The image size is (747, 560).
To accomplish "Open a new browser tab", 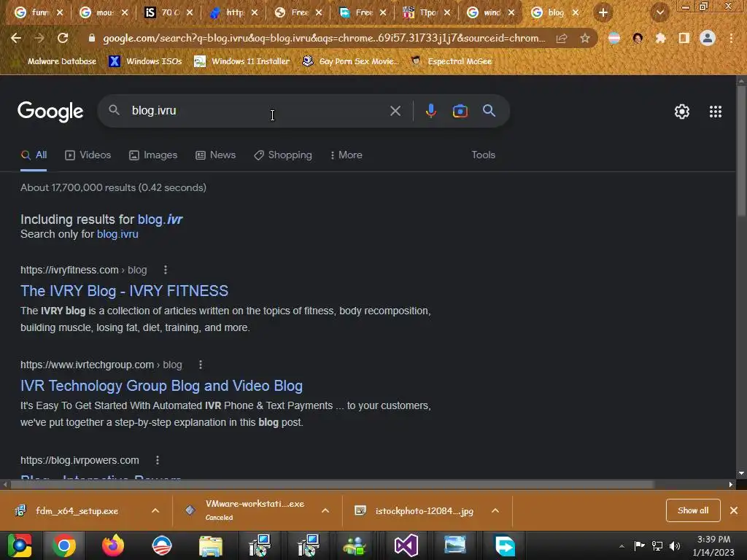I will (603, 12).
